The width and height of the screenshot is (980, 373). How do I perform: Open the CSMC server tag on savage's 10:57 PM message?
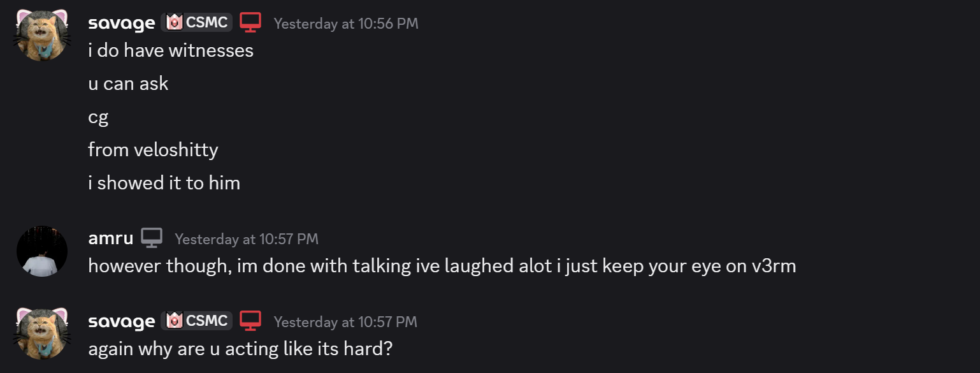tap(196, 321)
